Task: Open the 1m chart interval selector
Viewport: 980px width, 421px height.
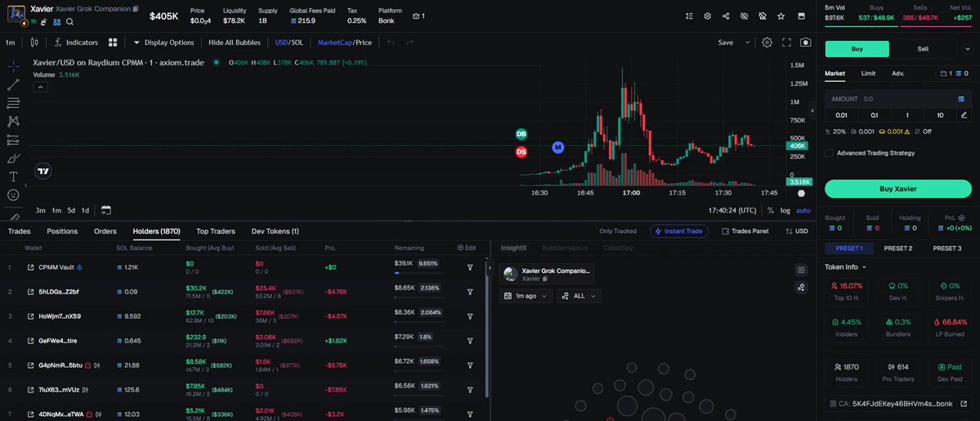Action: (10, 43)
